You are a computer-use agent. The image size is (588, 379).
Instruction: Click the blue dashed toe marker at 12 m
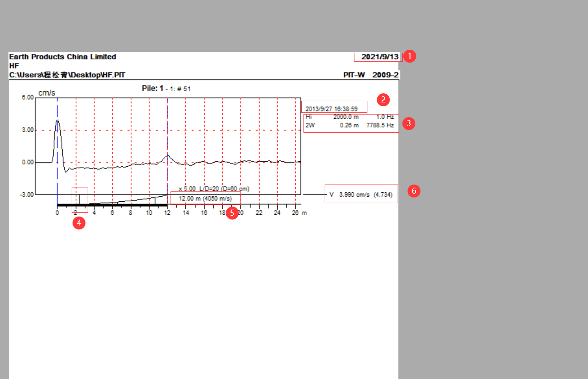168,130
